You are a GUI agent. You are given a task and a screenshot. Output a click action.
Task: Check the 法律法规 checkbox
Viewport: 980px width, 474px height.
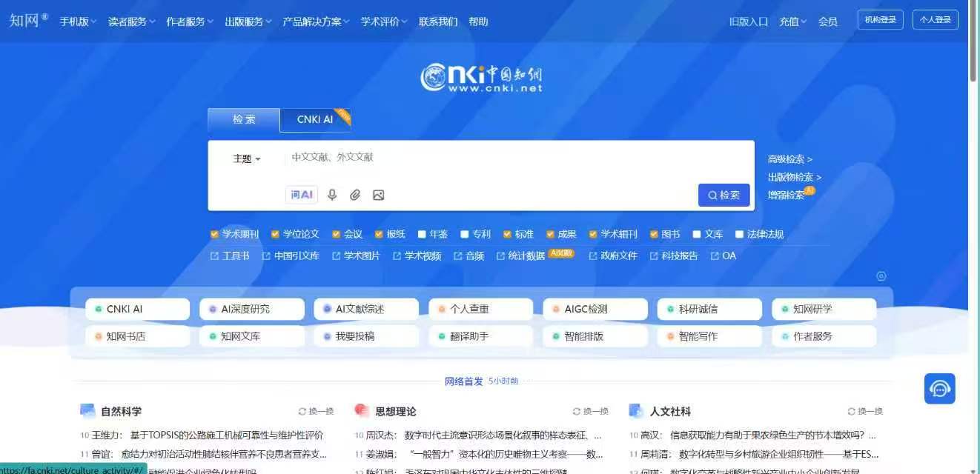pos(739,234)
